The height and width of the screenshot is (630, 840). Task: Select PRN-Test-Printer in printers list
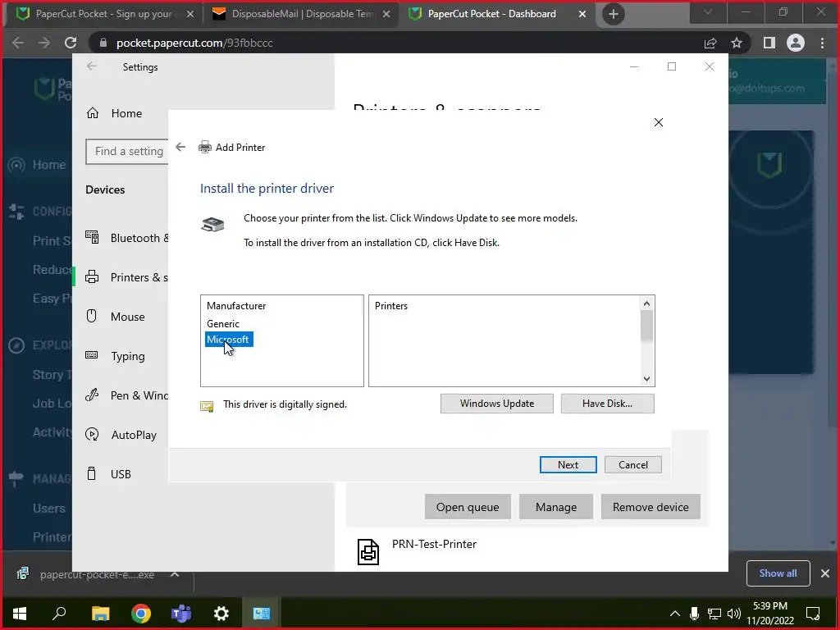point(434,545)
